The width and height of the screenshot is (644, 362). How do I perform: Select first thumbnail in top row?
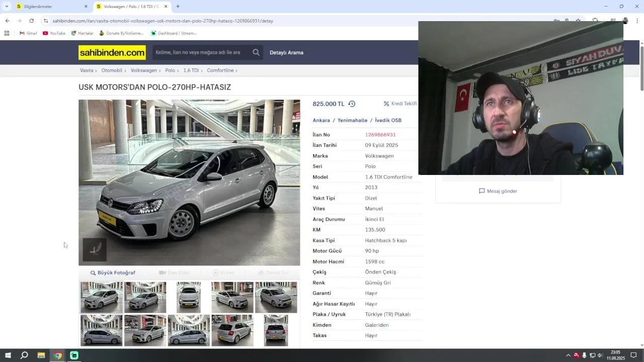click(x=101, y=297)
